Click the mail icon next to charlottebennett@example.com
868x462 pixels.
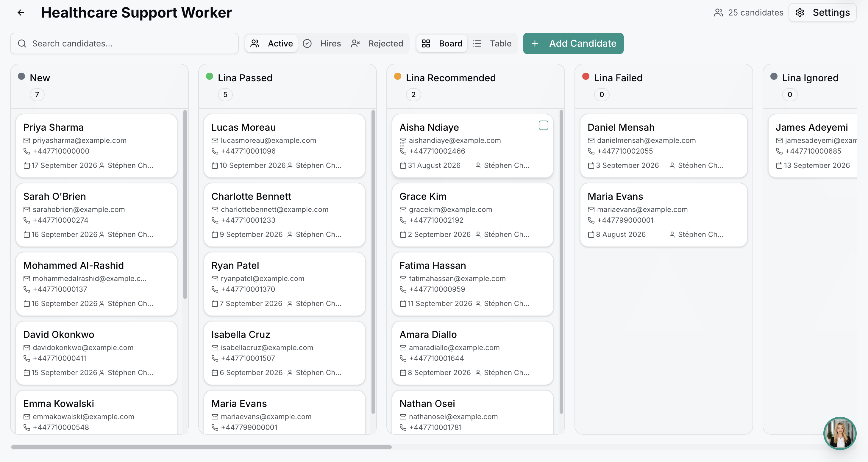tap(215, 210)
